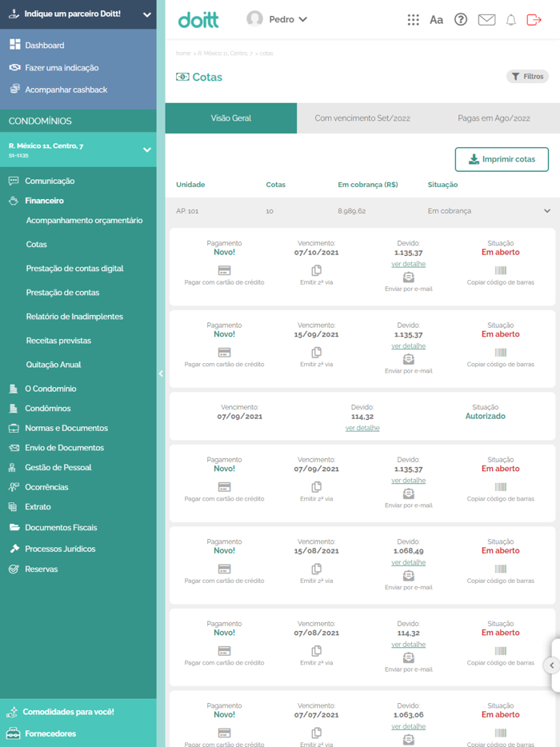Viewport: 560px width, 747px height.
Task: Click credit card icon for 15/08/2021 quota
Action: pyautogui.click(x=224, y=569)
